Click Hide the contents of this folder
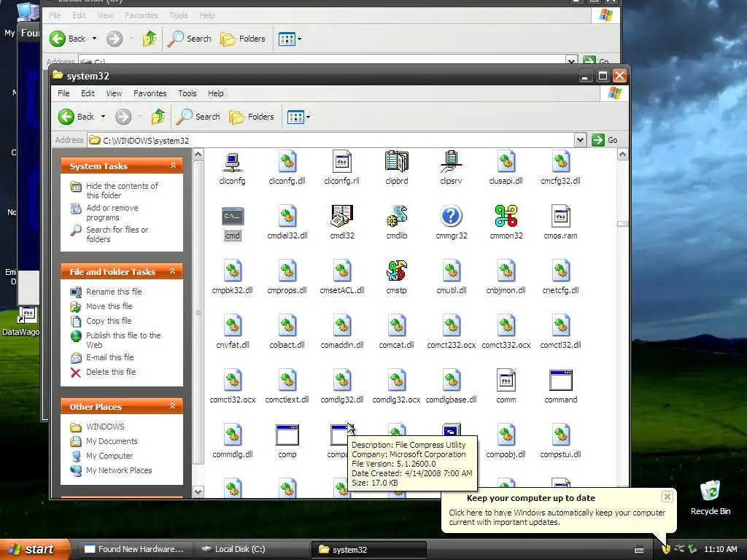The width and height of the screenshot is (747, 560). click(122, 190)
